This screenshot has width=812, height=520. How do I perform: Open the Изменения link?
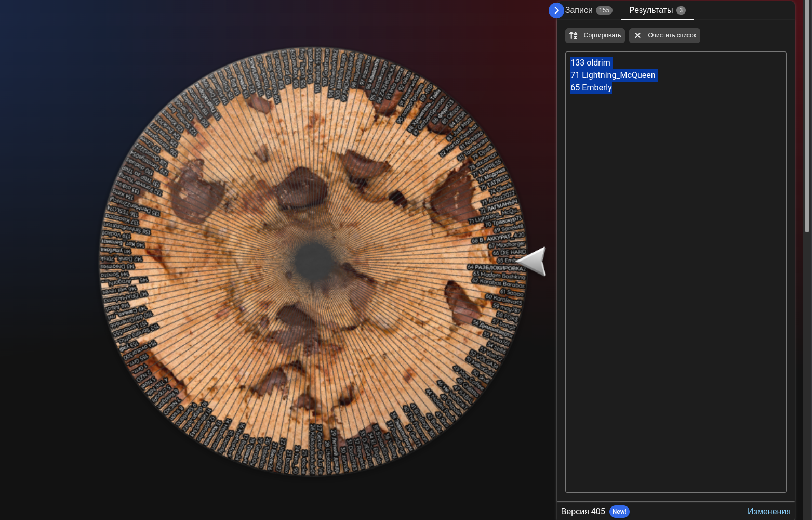click(x=768, y=511)
